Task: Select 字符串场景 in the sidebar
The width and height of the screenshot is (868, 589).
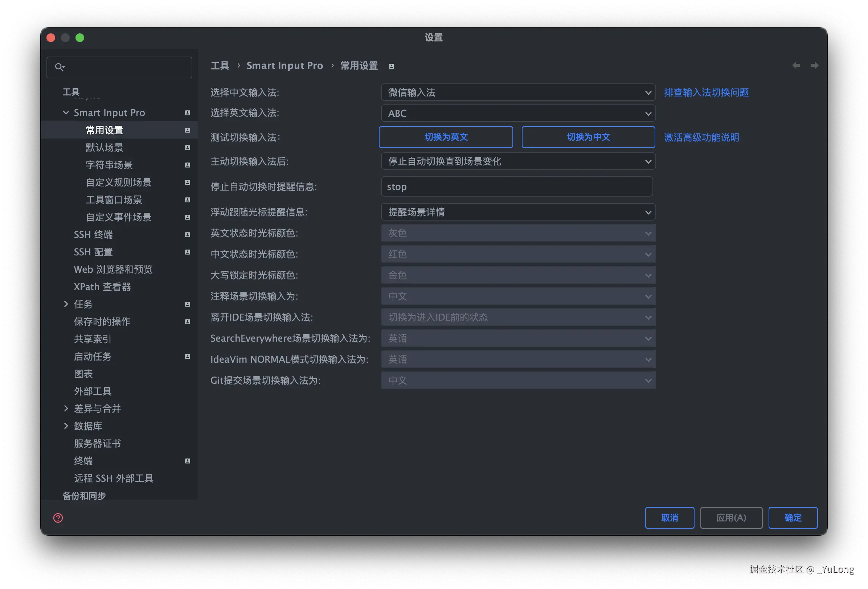Action: point(109,165)
